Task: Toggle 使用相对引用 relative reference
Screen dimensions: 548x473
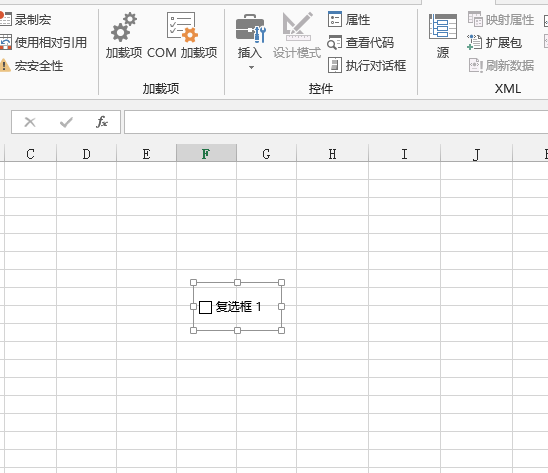Action: pyautogui.click(x=43, y=42)
